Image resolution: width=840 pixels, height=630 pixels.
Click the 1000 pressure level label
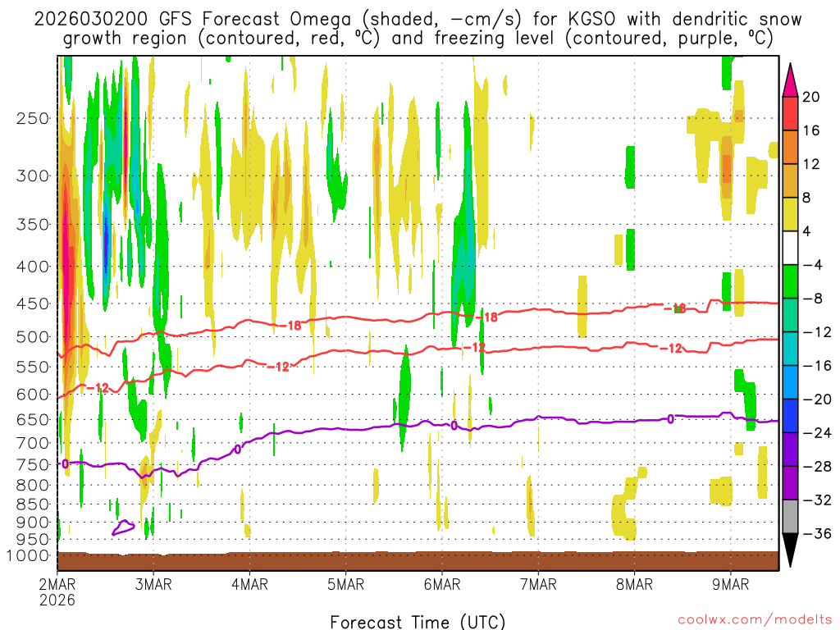(x=29, y=555)
